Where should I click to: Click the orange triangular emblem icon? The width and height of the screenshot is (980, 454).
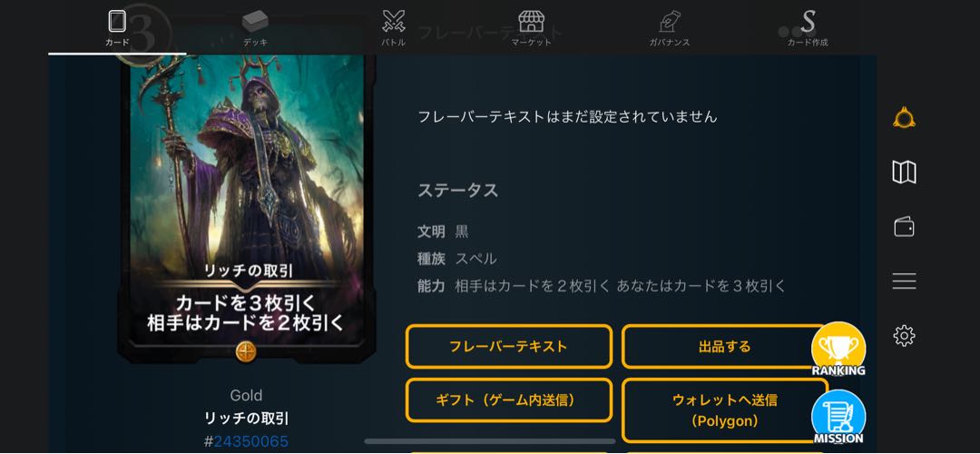(905, 117)
